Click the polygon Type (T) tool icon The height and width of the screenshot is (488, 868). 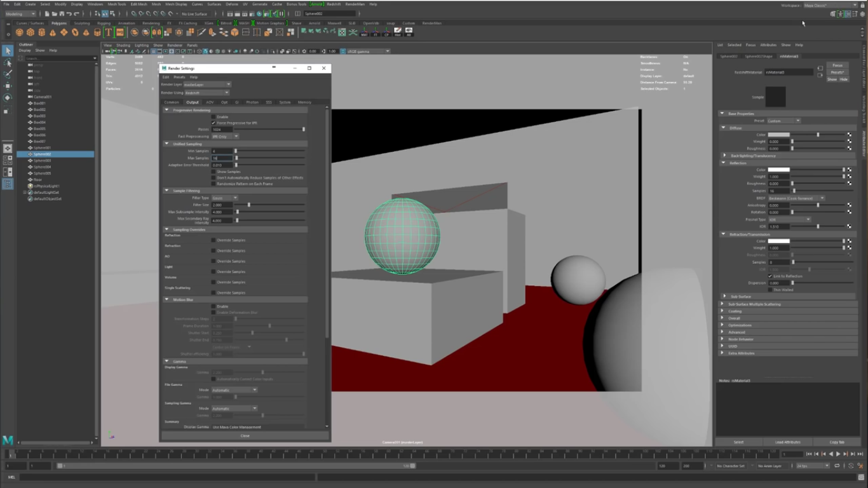[108, 32]
